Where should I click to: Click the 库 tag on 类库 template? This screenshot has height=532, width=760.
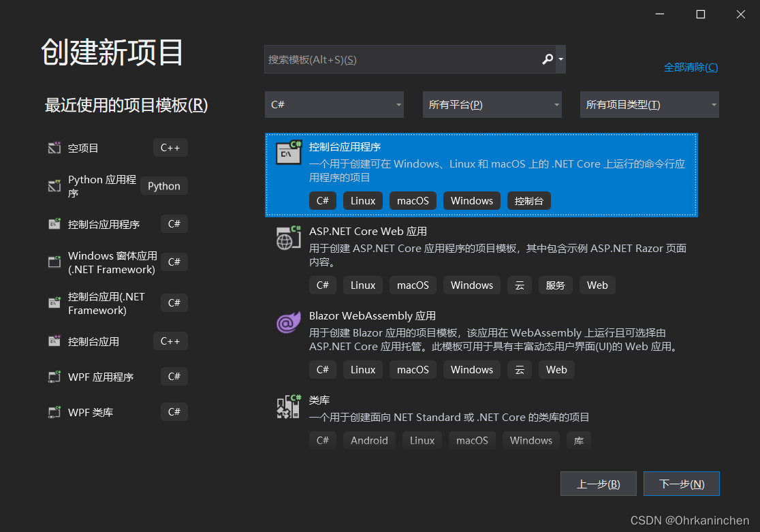[579, 440]
